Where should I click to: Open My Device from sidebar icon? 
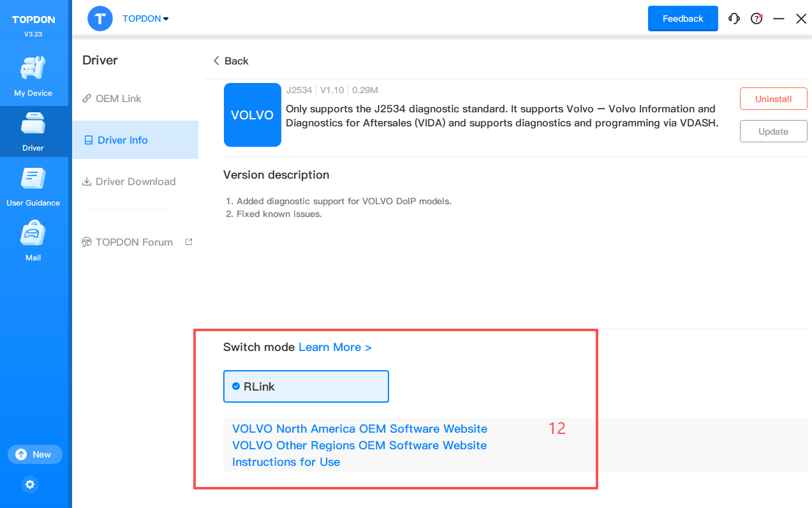pyautogui.click(x=33, y=69)
